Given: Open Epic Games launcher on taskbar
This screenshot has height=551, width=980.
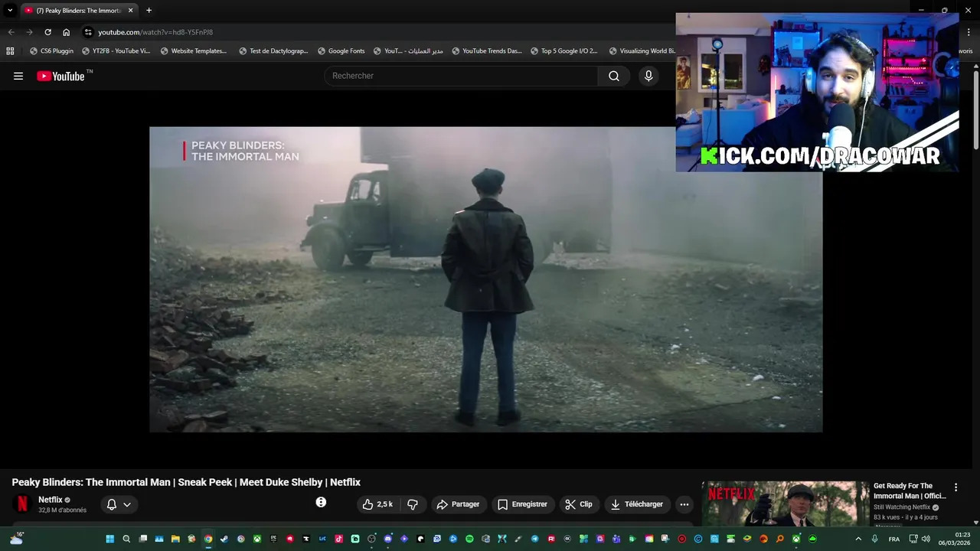Looking at the screenshot, I should [x=273, y=539].
